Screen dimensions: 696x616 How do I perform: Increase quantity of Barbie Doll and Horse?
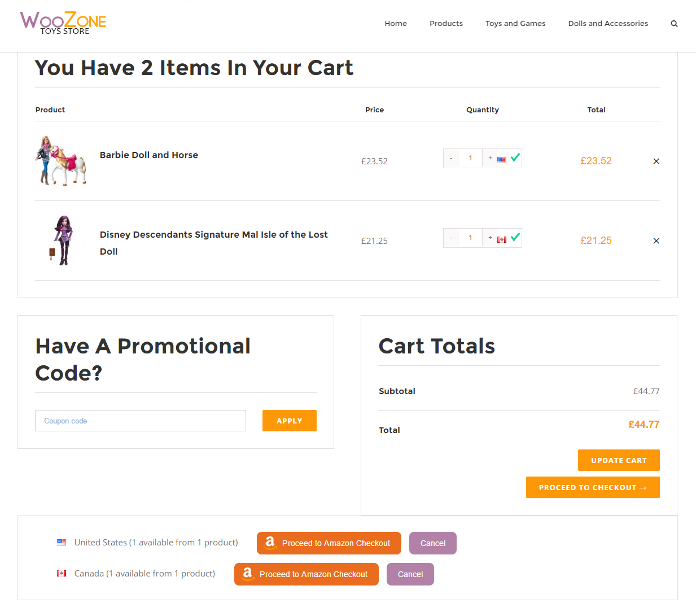(490, 158)
